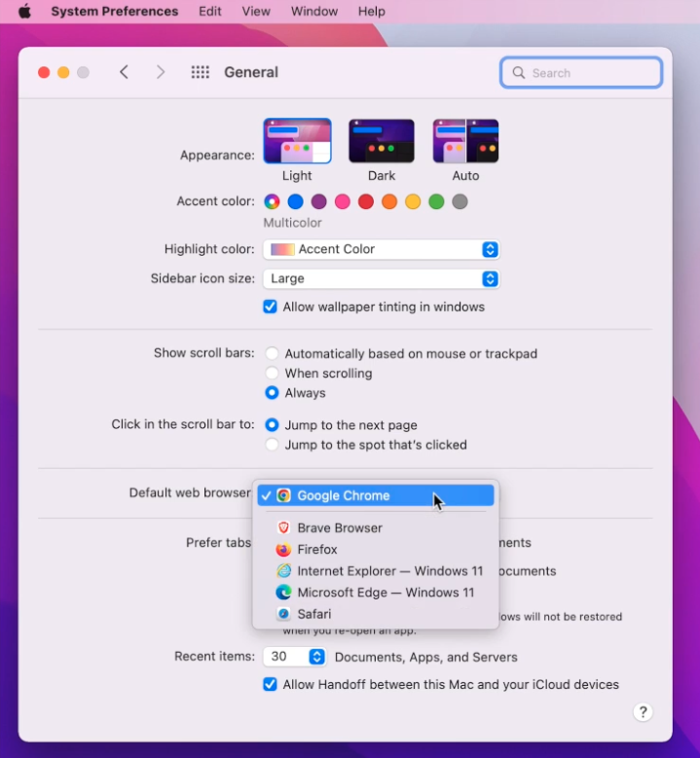Select the green accent color
This screenshot has width=700, height=758.
pos(436,201)
